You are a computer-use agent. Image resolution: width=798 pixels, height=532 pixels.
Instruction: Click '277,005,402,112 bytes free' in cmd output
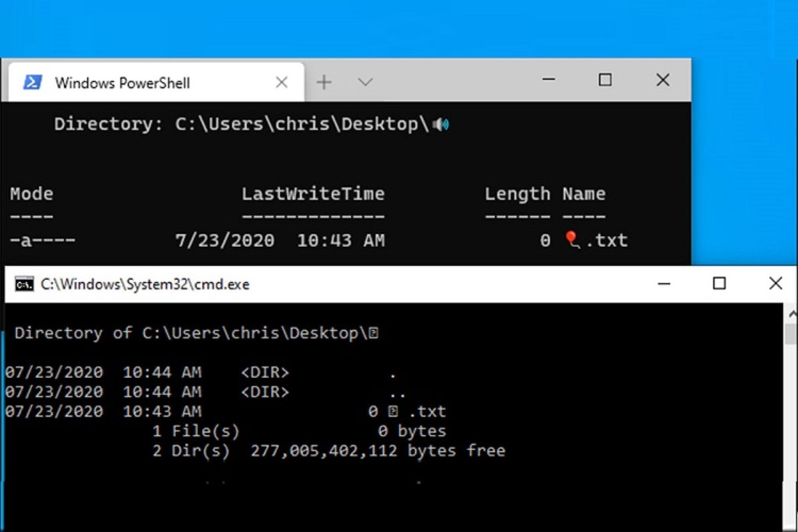[378, 451]
